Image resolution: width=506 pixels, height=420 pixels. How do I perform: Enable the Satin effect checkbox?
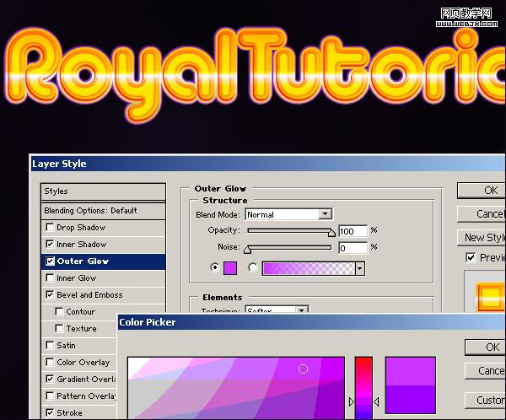51,346
